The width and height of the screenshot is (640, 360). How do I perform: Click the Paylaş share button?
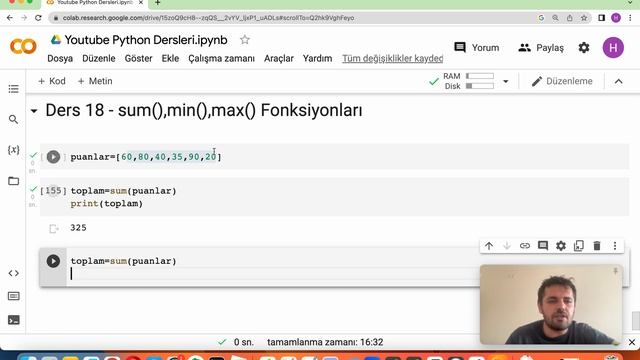(x=541, y=48)
